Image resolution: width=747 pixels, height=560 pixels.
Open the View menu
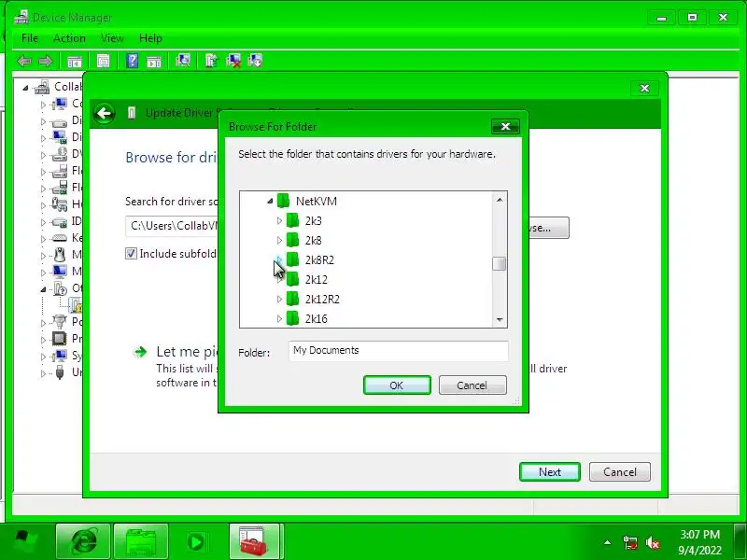coord(112,38)
